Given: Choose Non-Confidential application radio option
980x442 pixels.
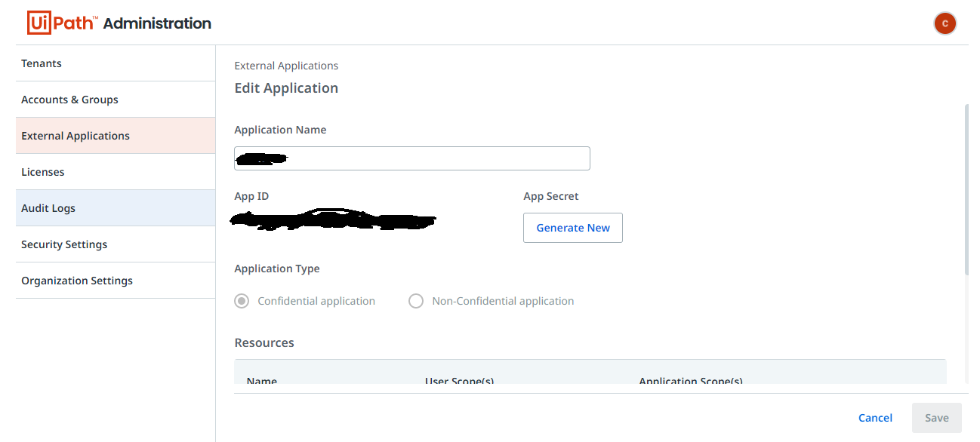Looking at the screenshot, I should 416,301.
